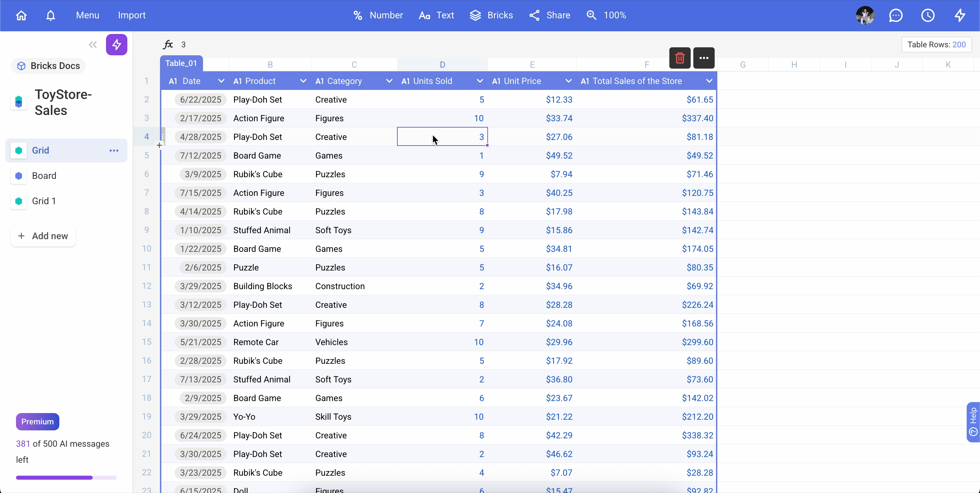This screenshot has width=980, height=493.
Task: Open the Units Sold column dropdown
Action: tap(479, 81)
